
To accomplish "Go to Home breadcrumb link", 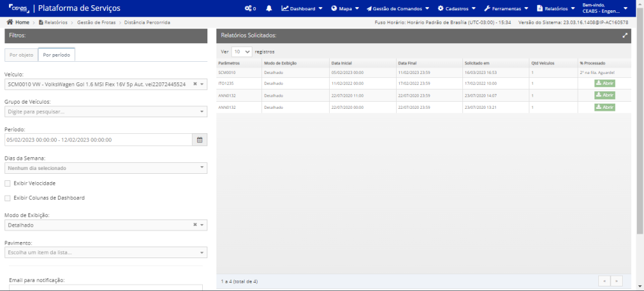I will [x=18, y=23].
